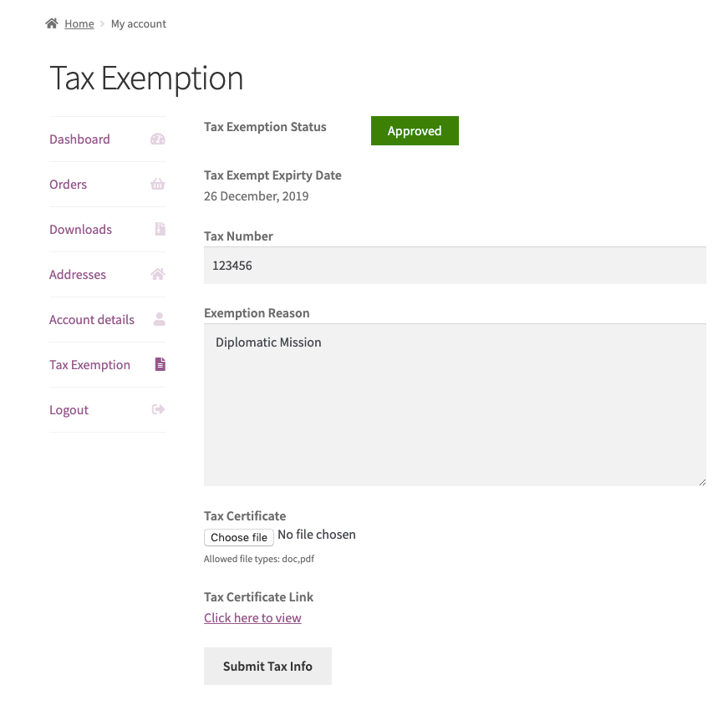Click the Logout exit icon
This screenshot has width=728, height=710.
[x=157, y=410]
